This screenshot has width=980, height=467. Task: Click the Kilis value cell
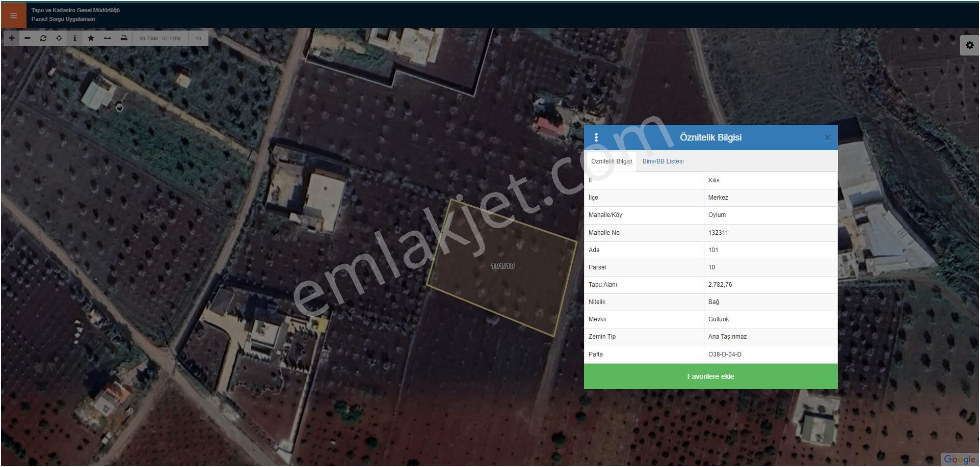point(771,180)
